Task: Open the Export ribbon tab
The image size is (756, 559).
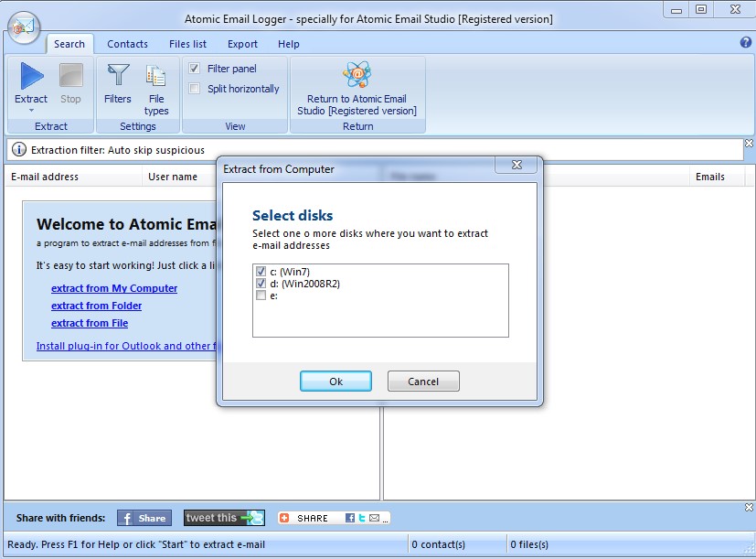Action: (242, 44)
